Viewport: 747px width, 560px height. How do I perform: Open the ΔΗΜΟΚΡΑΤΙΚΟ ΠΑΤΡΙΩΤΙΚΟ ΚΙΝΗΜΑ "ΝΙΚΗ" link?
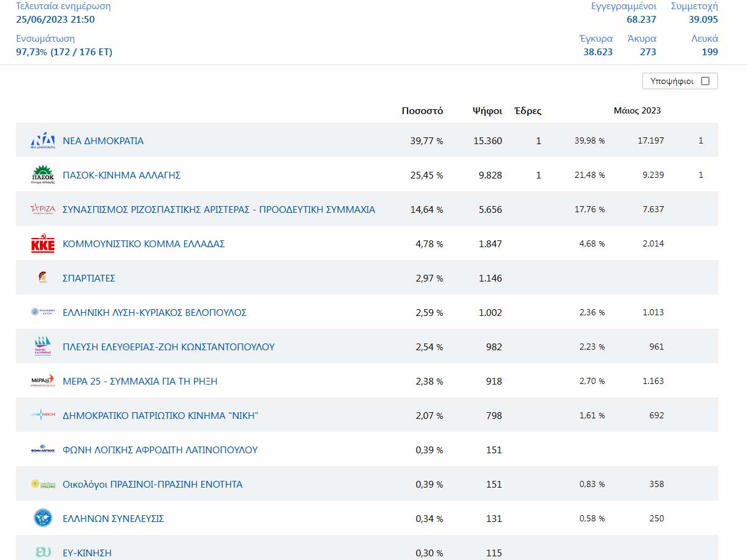click(161, 415)
